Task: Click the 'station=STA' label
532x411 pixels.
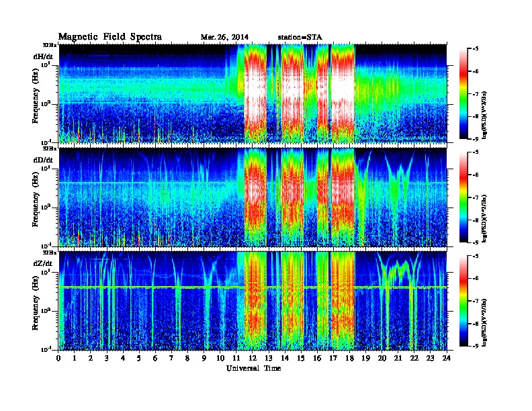Action: [300, 38]
